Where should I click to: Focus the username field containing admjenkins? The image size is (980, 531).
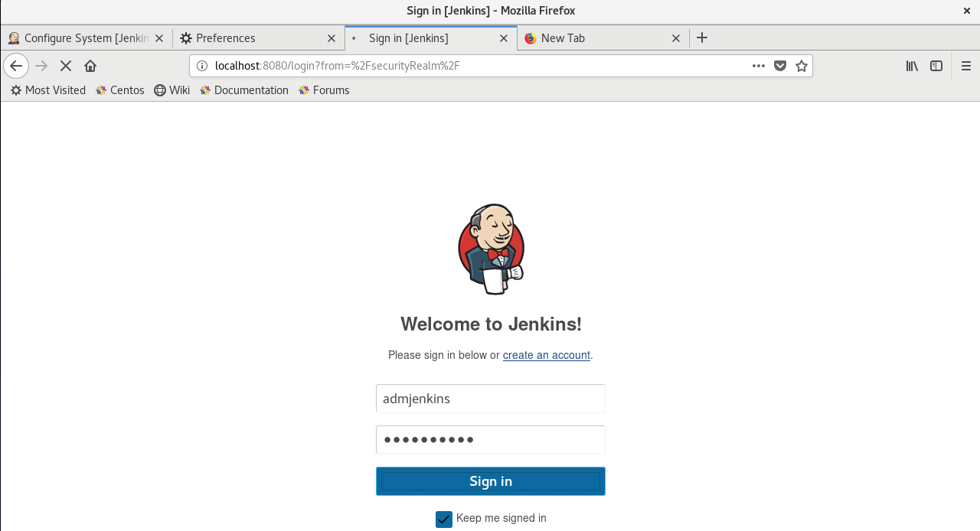click(491, 399)
